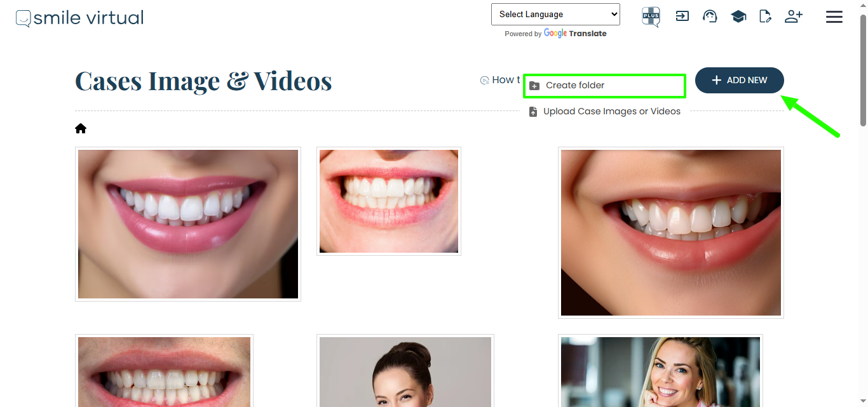Expand the Select Language dropdown
Viewport: 868px width, 407px height.
pos(555,14)
